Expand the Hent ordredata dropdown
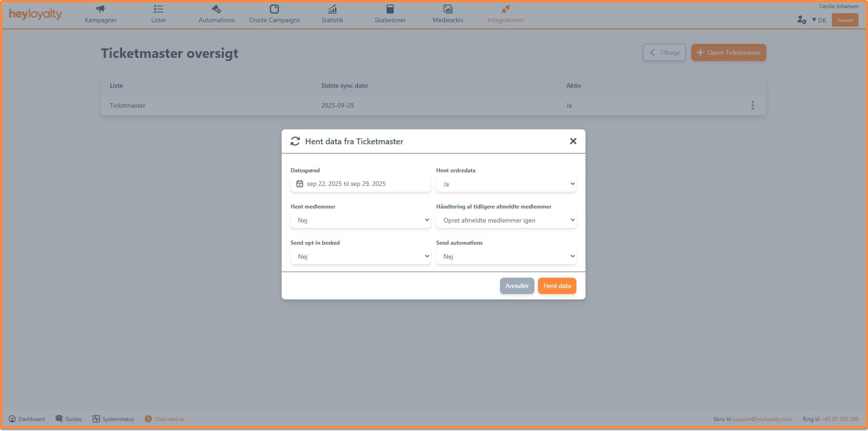Image resolution: width=868 pixels, height=431 pixels. coord(506,184)
